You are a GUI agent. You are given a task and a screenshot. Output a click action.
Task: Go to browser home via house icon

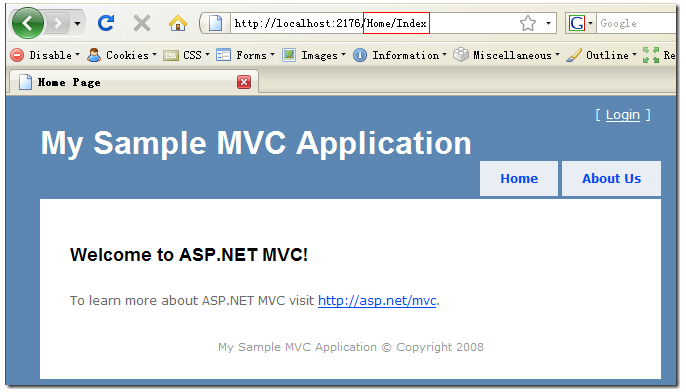pyautogui.click(x=178, y=23)
